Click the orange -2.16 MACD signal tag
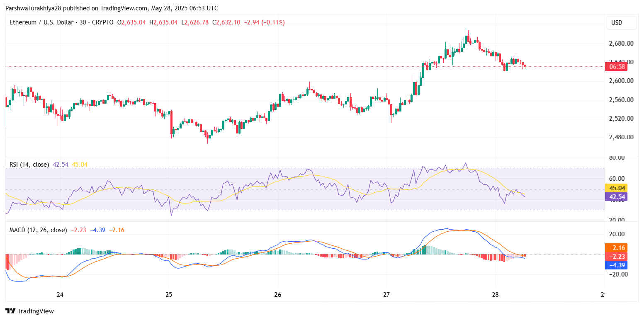The width and height of the screenshot is (644, 320). point(616,247)
